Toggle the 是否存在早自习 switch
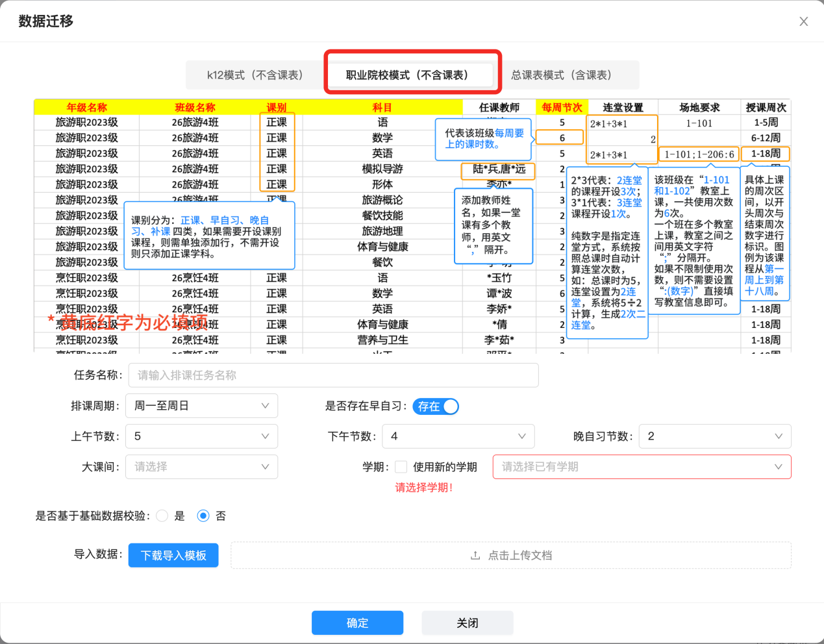 click(x=436, y=406)
